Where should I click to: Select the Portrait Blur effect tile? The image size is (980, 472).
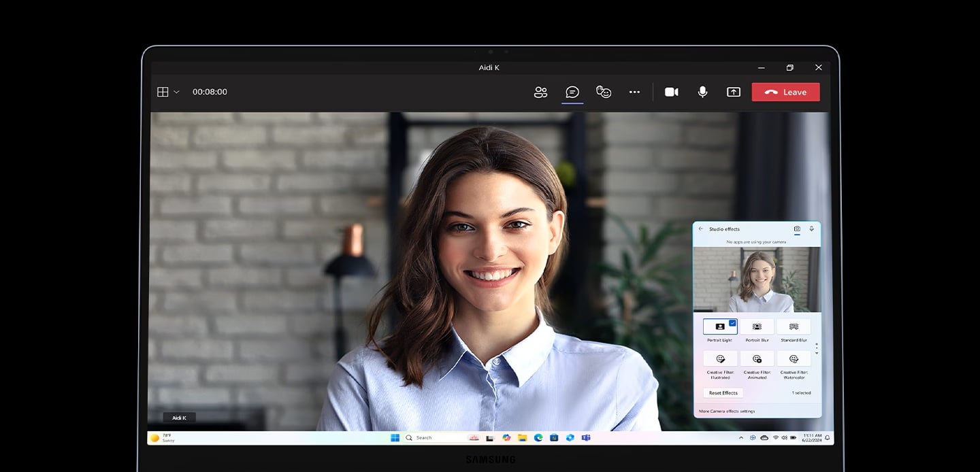(757, 327)
